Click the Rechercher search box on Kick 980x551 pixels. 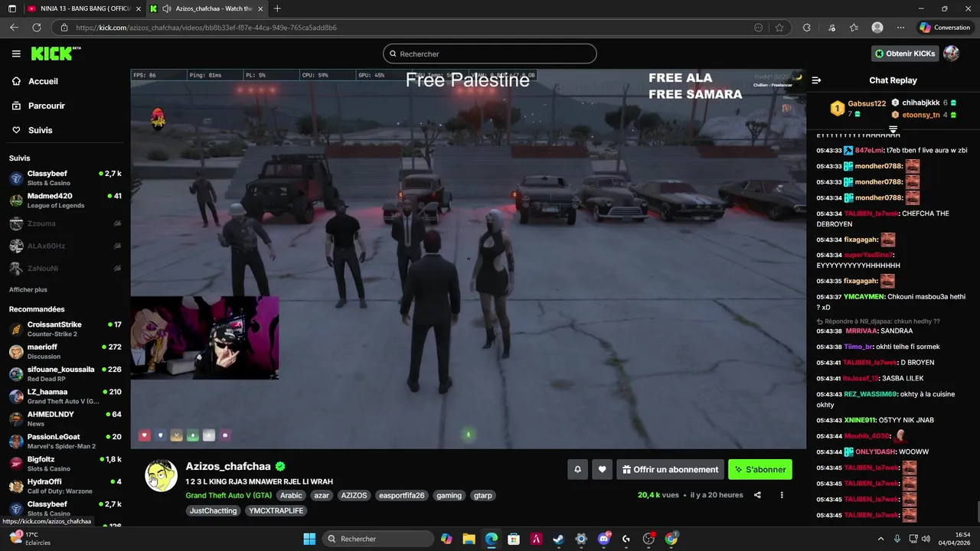click(490, 54)
